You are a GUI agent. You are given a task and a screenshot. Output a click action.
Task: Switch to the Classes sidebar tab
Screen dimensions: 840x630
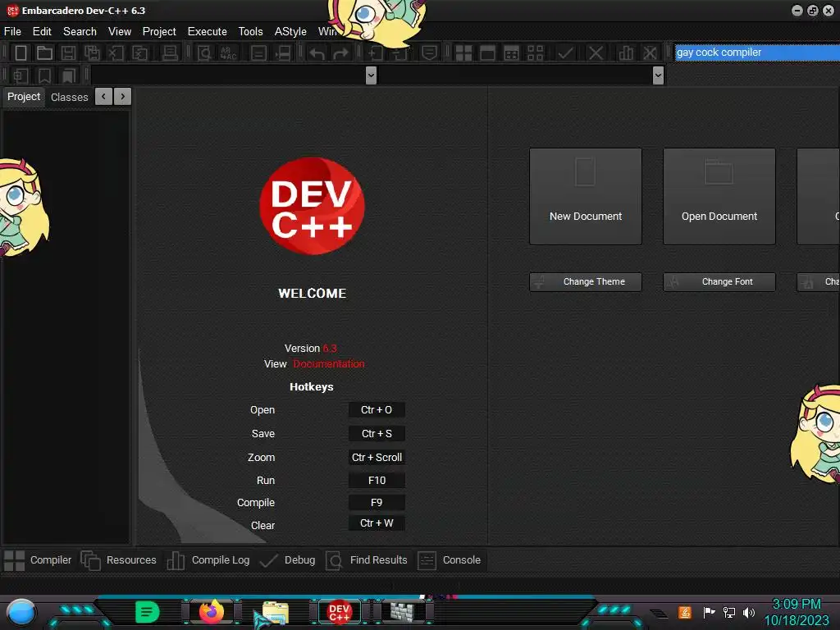tap(69, 97)
